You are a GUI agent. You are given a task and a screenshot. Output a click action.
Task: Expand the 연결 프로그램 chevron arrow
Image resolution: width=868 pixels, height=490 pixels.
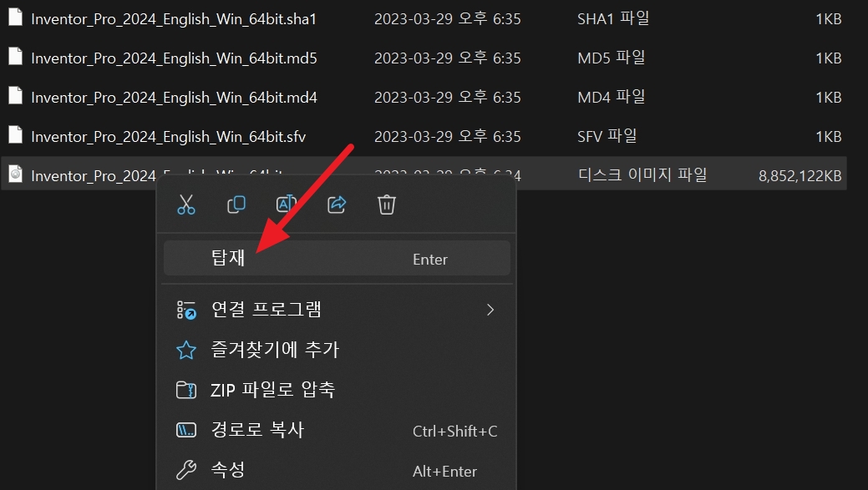click(x=490, y=310)
